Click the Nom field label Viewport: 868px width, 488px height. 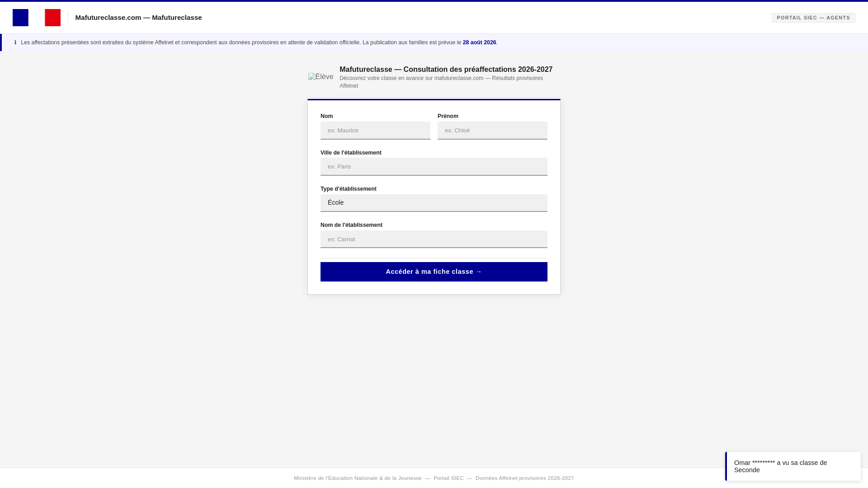pyautogui.click(x=326, y=116)
